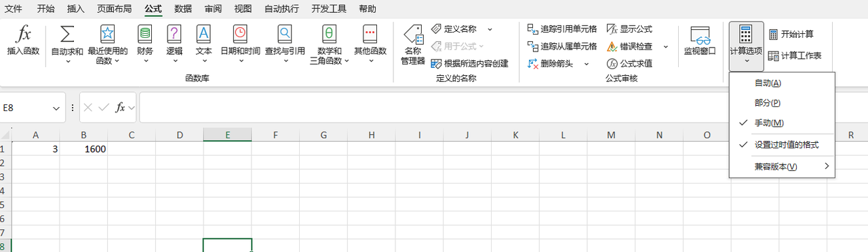Open Recently Used functions (最近使用的函数)

tap(108, 45)
